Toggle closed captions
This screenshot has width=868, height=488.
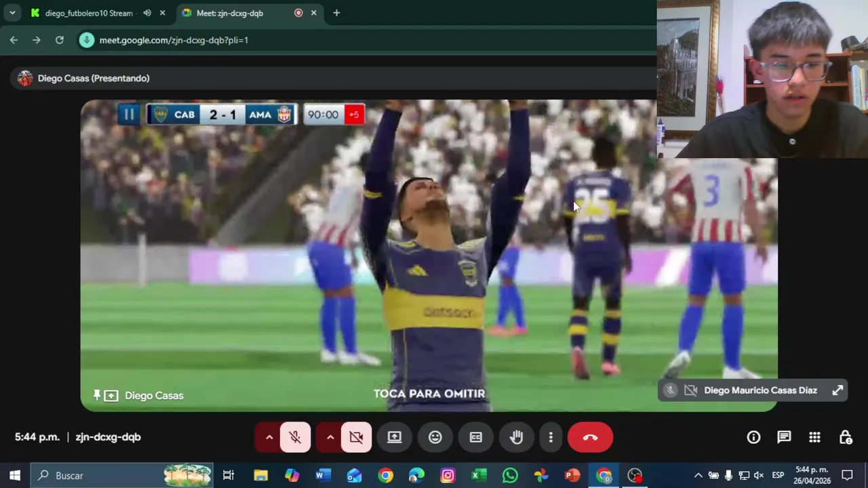click(x=476, y=437)
